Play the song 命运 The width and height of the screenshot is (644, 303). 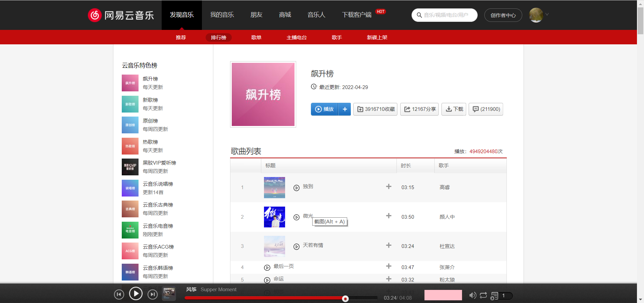click(x=267, y=280)
